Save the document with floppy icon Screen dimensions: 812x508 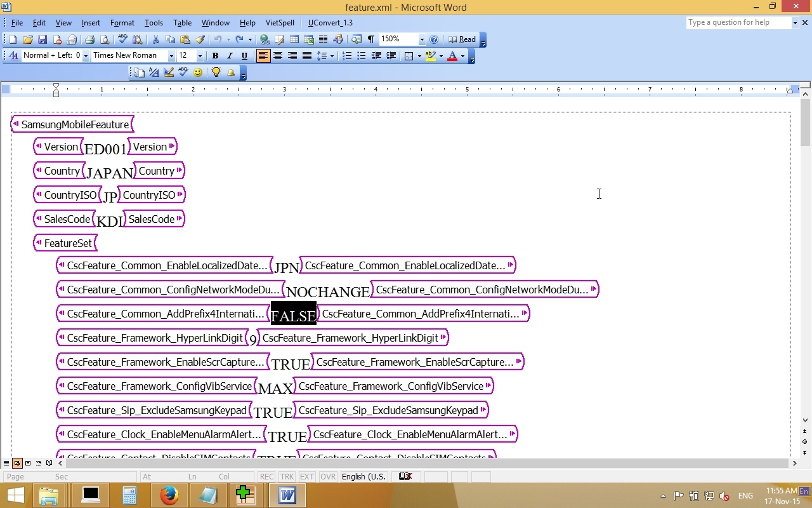click(x=43, y=39)
